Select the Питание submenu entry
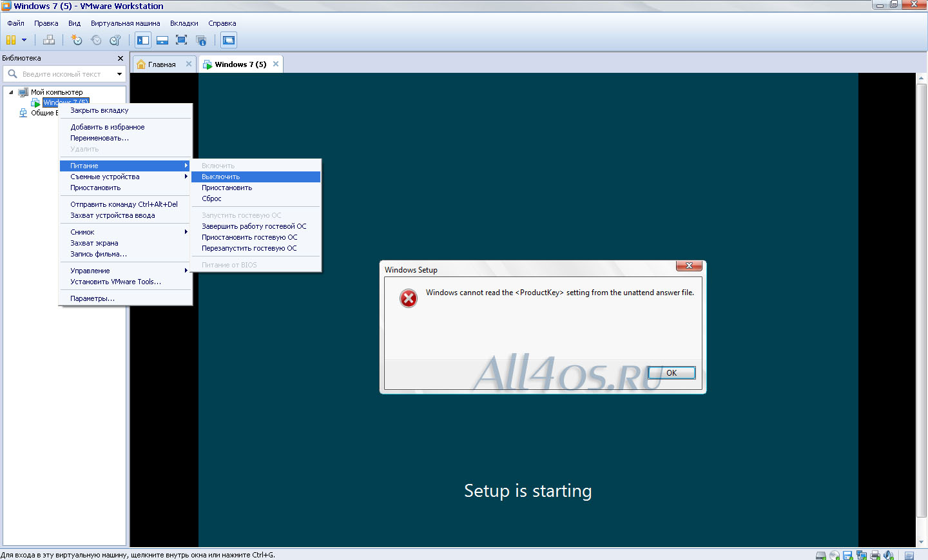Image resolution: width=928 pixels, height=560 pixels. [x=126, y=166]
